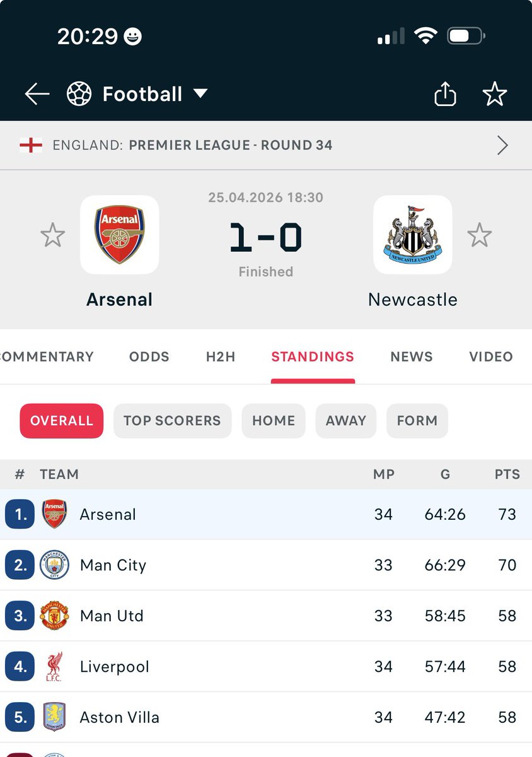
Task: Switch to the ODDS tab
Action: pos(149,357)
